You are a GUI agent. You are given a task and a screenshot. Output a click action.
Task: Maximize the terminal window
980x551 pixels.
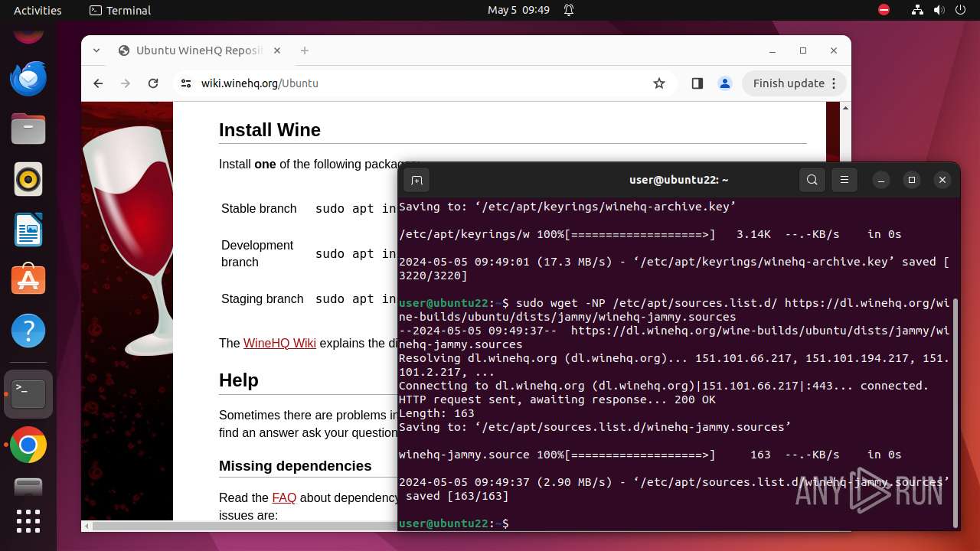911,180
